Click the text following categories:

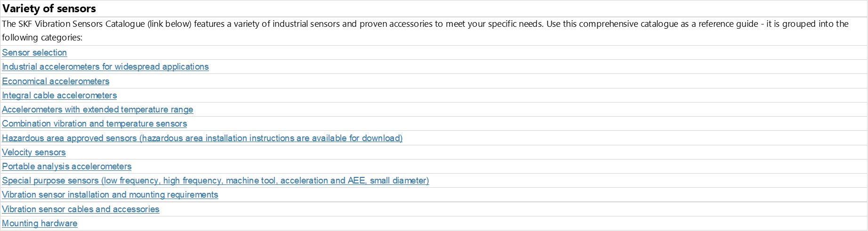click(x=42, y=38)
